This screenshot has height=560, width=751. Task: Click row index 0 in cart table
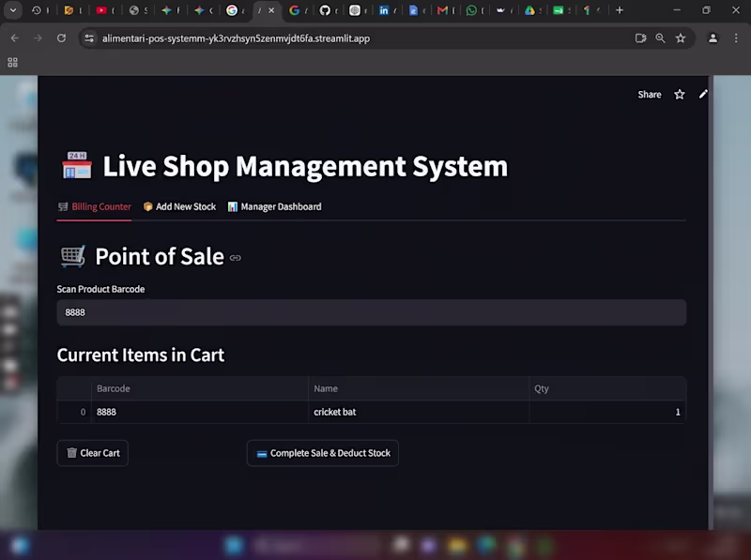(x=74, y=412)
